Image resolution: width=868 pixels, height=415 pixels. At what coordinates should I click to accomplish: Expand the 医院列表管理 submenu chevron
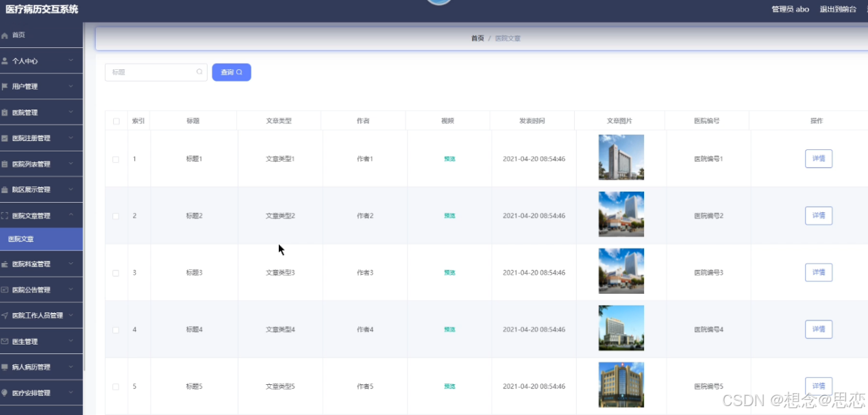pyautogui.click(x=71, y=164)
